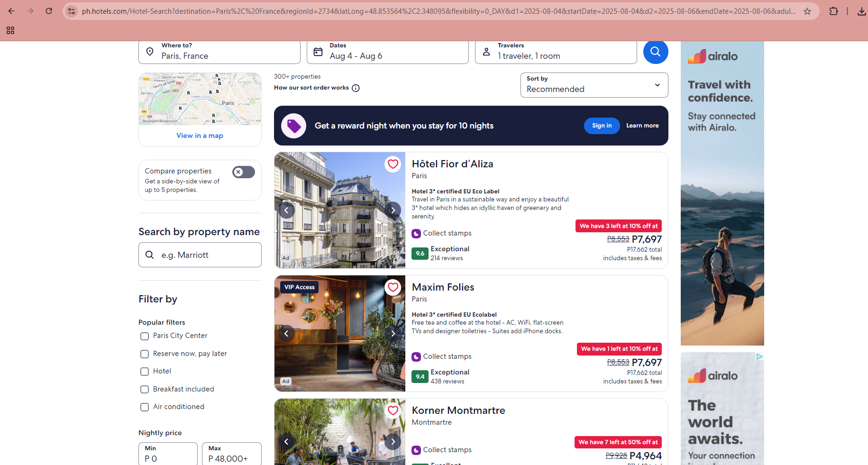Click 9.6 rating badge for Hôtel Fior d'Aliza

420,254
